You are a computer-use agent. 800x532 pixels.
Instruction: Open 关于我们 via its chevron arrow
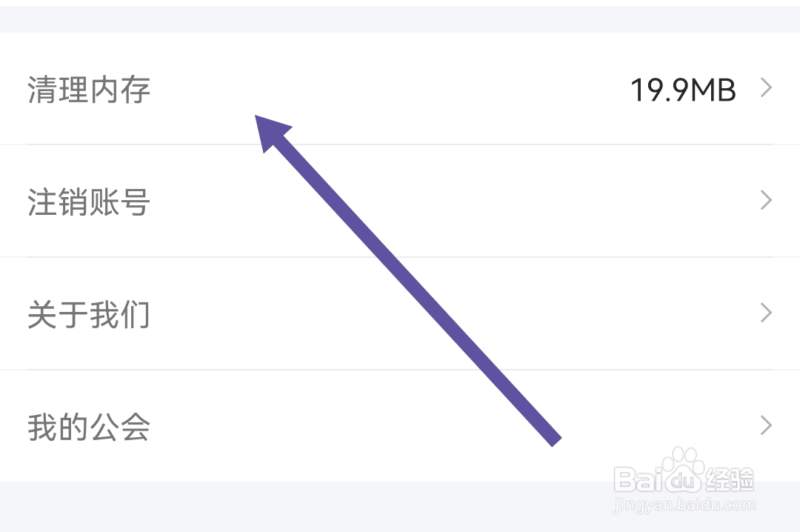(x=766, y=313)
